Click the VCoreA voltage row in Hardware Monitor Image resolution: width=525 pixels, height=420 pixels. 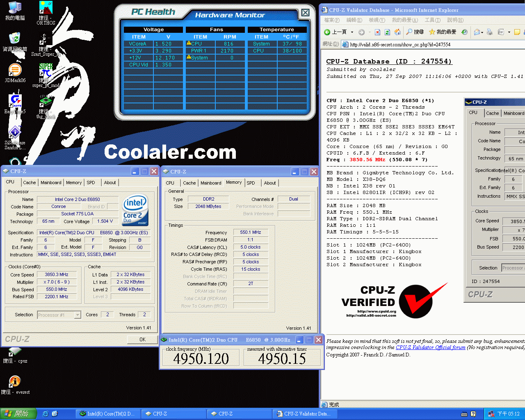153,44
